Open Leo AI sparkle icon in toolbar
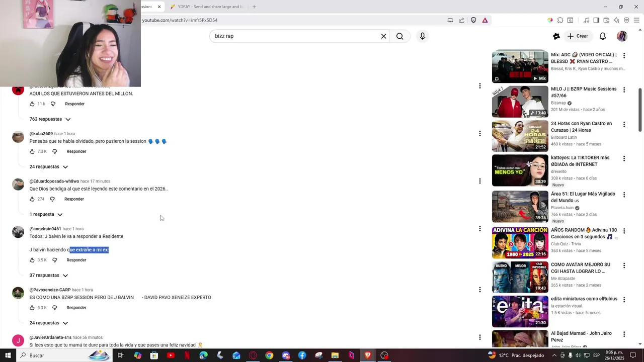The width and height of the screenshot is (644, 362). (x=616, y=20)
